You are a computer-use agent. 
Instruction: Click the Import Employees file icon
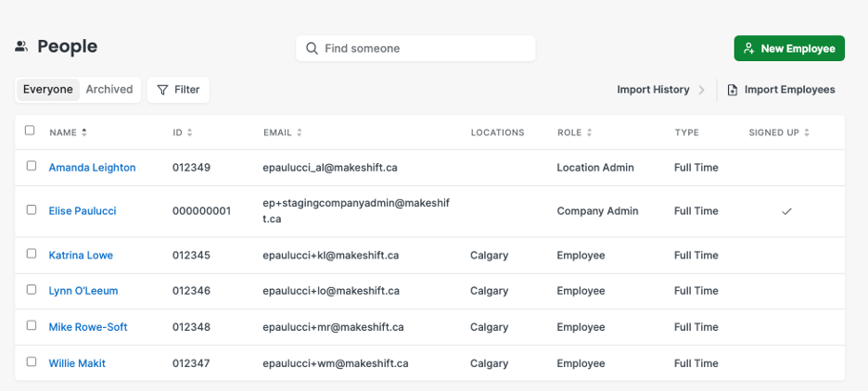click(x=733, y=90)
